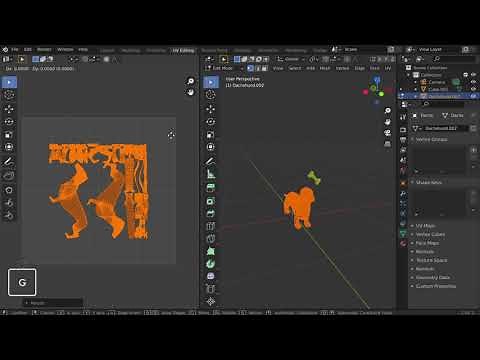Toggle visibility of Collection in the outliner
The width and height of the screenshot is (480, 360).
click(x=473, y=75)
